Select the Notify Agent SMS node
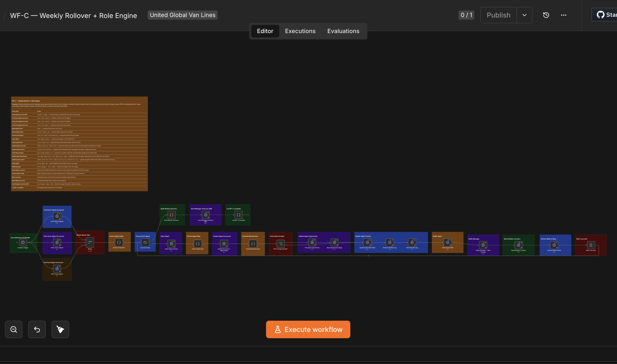The image size is (617, 364). point(448,242)
